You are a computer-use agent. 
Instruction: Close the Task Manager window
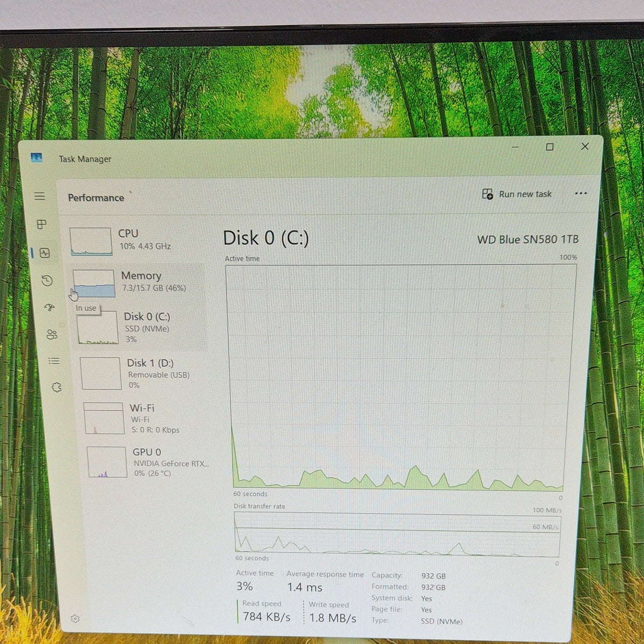click(x=585, y=146)
